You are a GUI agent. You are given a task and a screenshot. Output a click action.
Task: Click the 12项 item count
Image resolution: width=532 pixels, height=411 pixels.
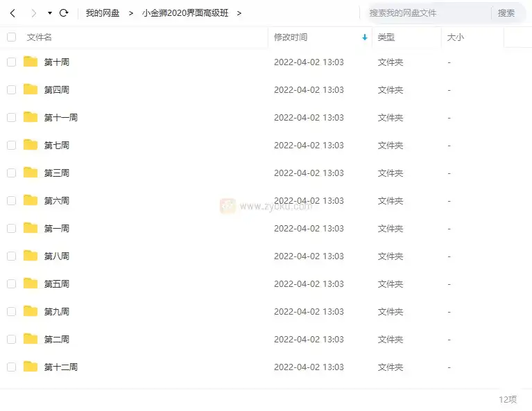(x=508, y=399)
